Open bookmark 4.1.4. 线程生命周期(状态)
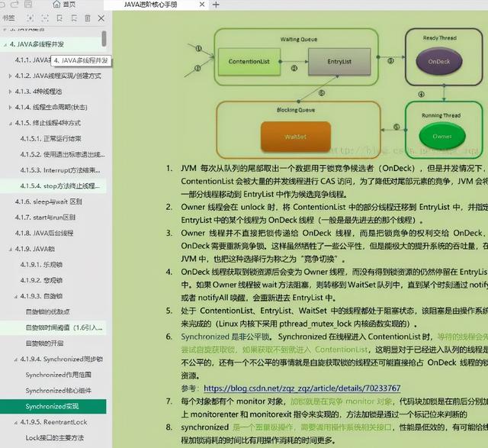This screenshot has height=448, width=488. coord(51,107)
